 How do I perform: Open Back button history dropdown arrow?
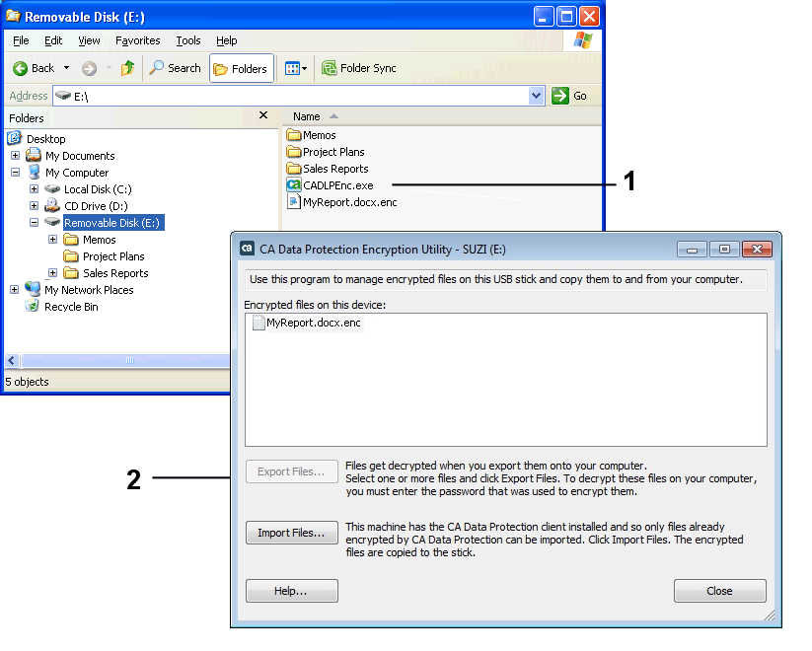click(x=66, y=68)
